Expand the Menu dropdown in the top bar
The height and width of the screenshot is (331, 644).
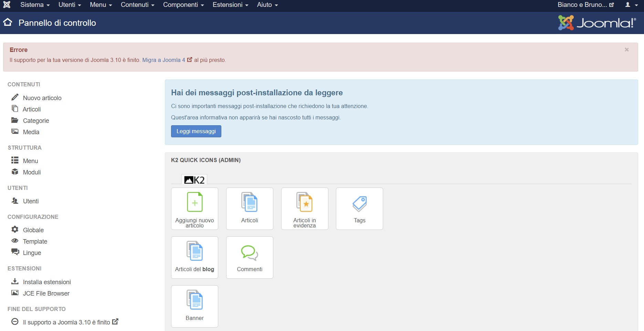click(x=101, y=5)
